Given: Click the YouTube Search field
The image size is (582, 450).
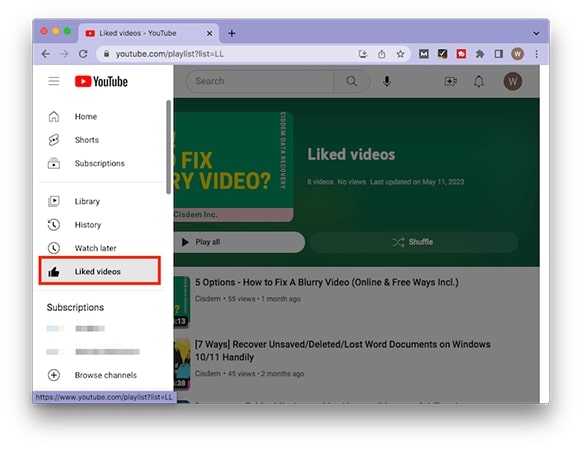Looking at the screenshot, I should click(x=259, y=81).
